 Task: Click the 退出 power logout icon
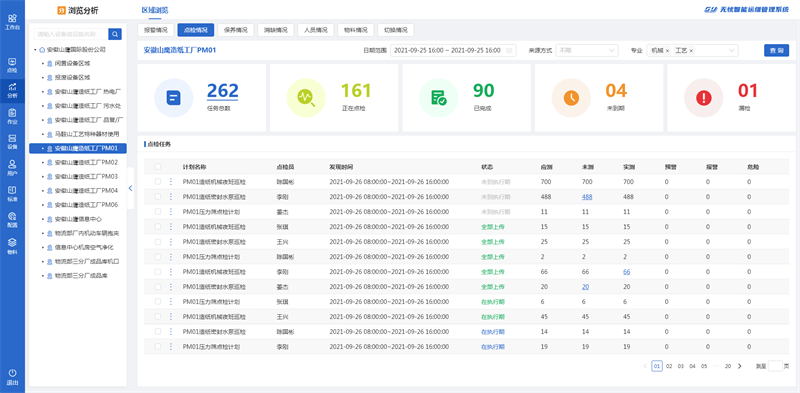[x=12, y=377]
